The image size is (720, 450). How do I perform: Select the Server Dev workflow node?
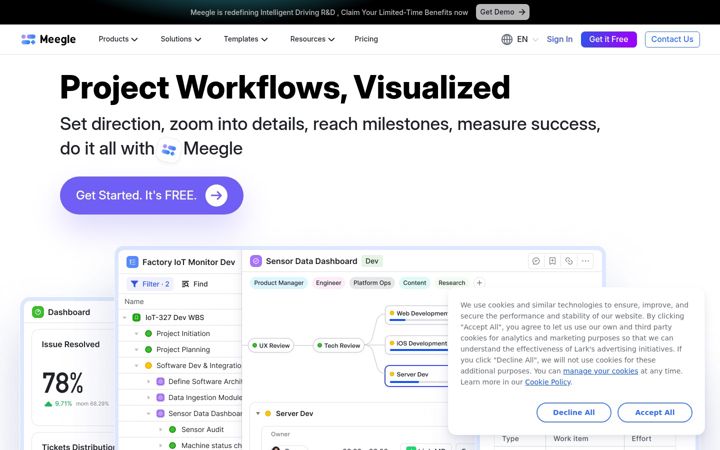click(x=416, y=376)
